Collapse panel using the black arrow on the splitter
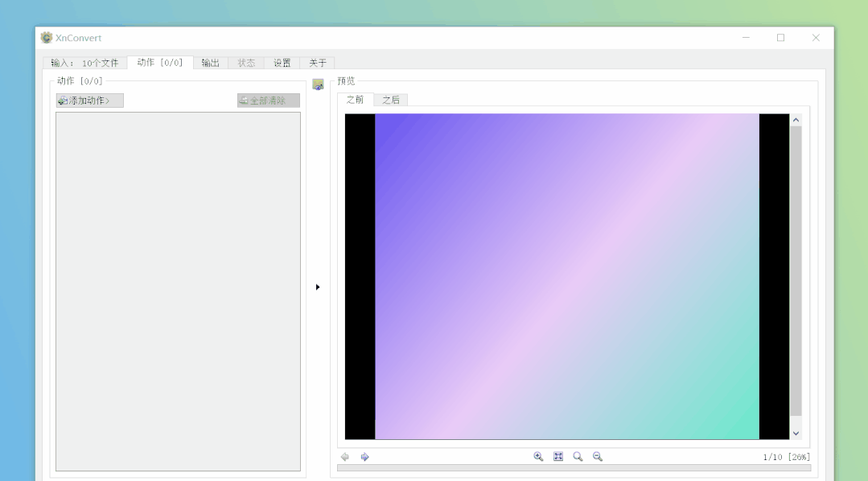This screenshot has height=481, width=868. [x=318, y=286]
